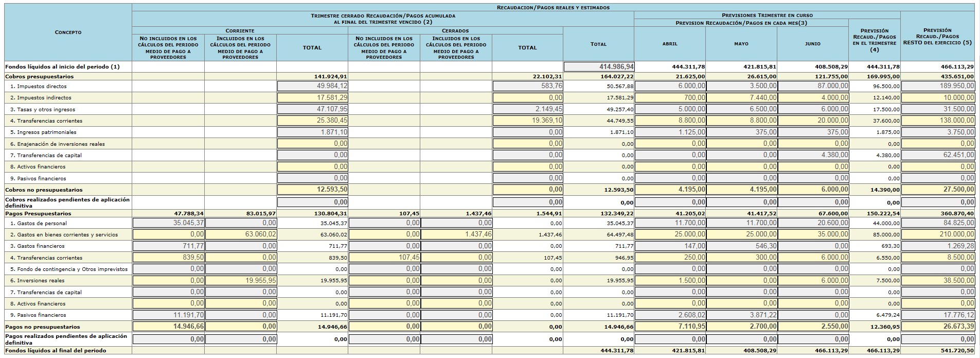This screenshot has height=358, width=980.
Task: Edit cobros Transferencias de capital resto ejercicio 62.451,00
Action: click(938, 155)
